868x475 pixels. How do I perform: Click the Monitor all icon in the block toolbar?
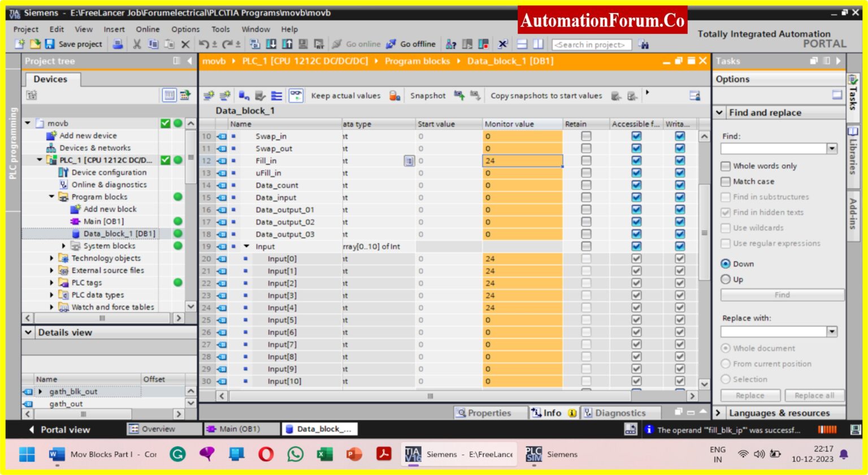[295, 95]
